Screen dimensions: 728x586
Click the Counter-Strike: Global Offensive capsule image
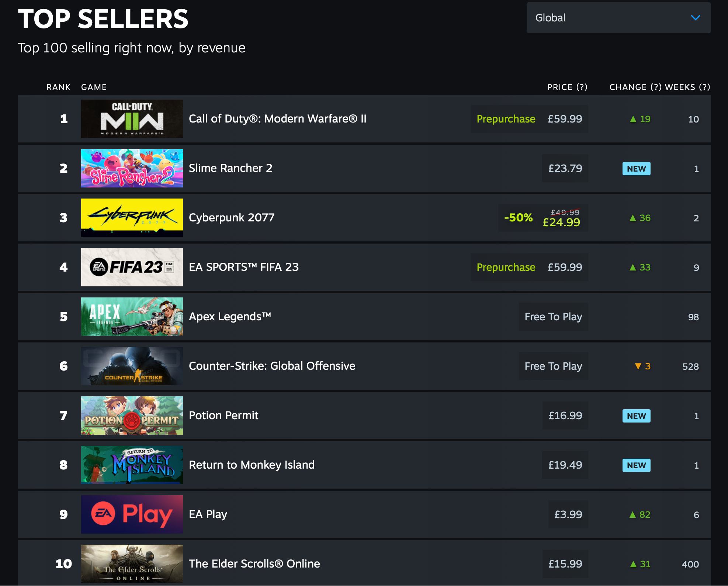click(132, 366)
